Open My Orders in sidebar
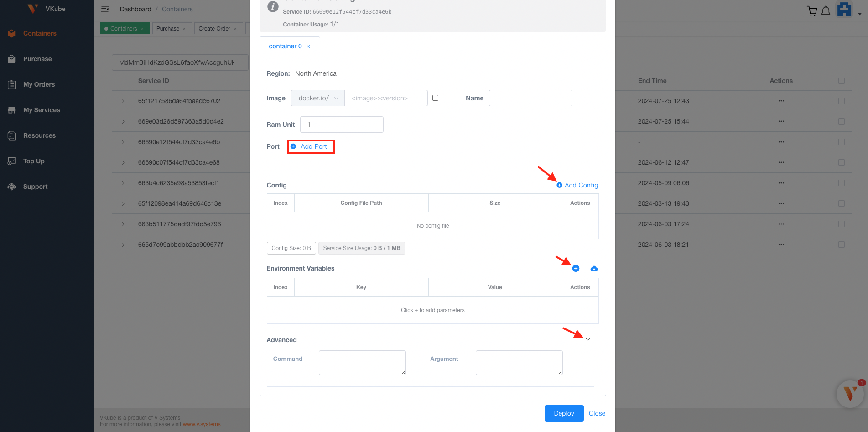The image size is (868, 432). point(39,84)
